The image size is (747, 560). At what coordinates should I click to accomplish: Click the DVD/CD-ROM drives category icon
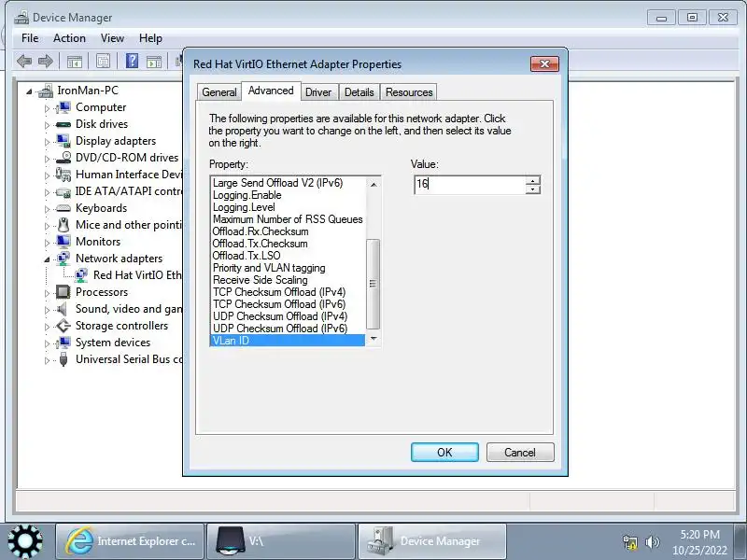[63, 158]
